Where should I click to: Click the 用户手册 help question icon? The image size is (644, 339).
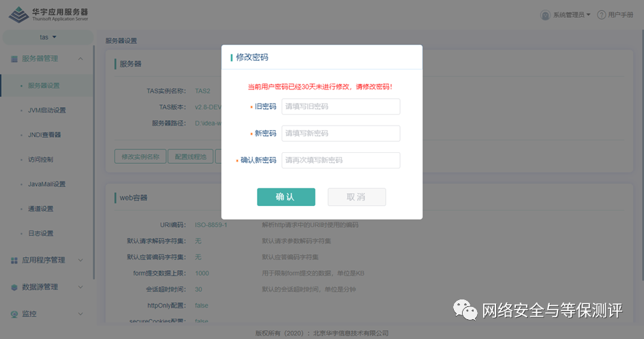(601, 15)
